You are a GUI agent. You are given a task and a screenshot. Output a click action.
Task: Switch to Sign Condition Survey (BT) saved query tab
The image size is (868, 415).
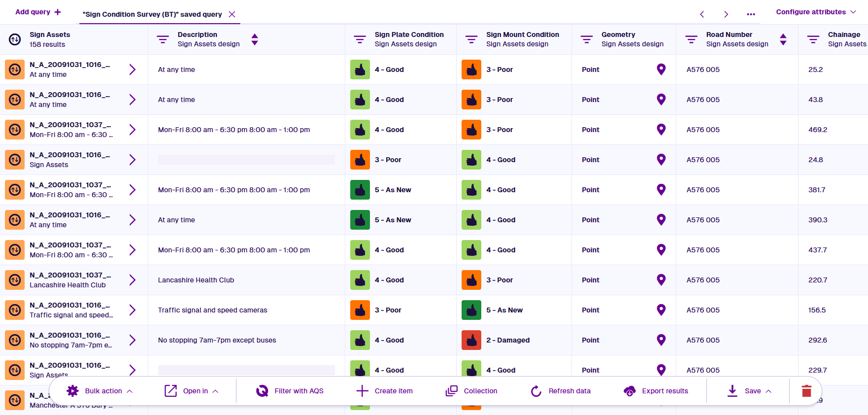(x=152, y=14)
